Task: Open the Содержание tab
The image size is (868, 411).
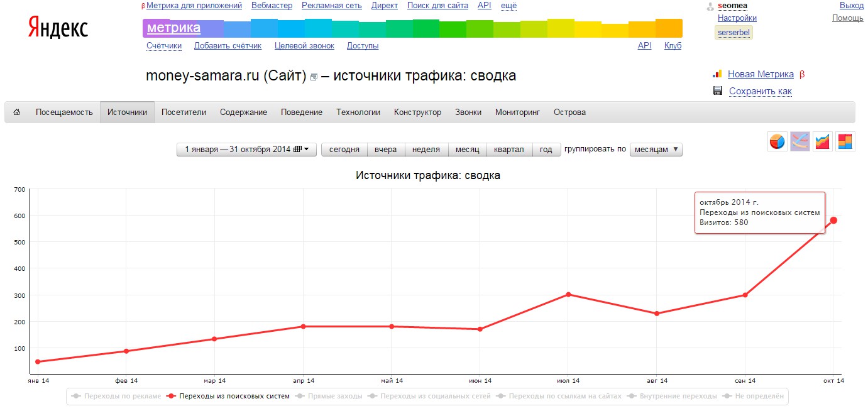Action: 243,112
